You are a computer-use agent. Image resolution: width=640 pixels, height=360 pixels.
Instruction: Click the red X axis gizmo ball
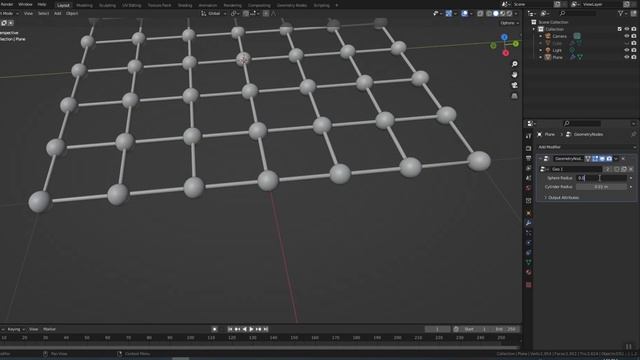click(506, 53)
